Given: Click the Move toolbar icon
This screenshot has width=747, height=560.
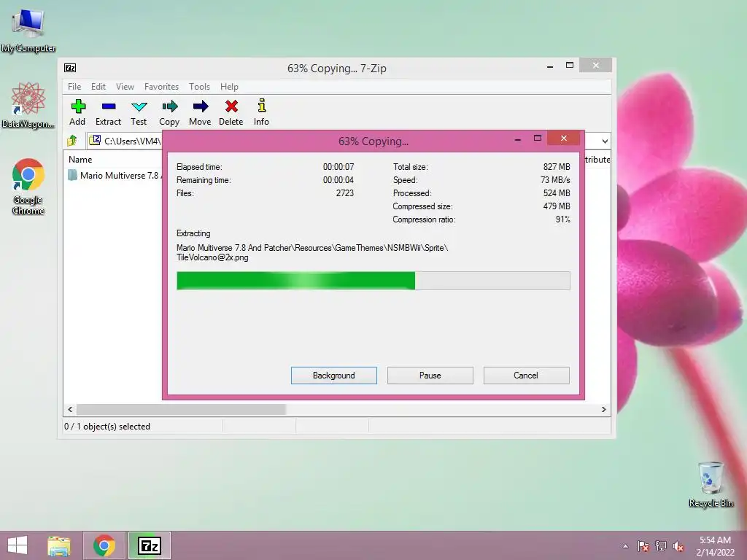Looking at the screenshot, I should pyautogui.click(x=200, y=112).
